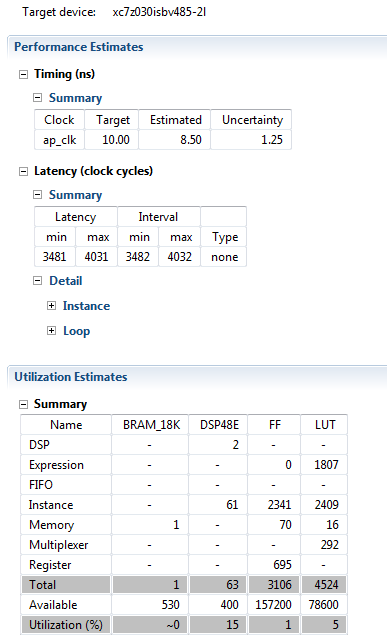This screenshot has height=642, width=387.
Task: Click the FF column header
Action: (x=274, y=425)
